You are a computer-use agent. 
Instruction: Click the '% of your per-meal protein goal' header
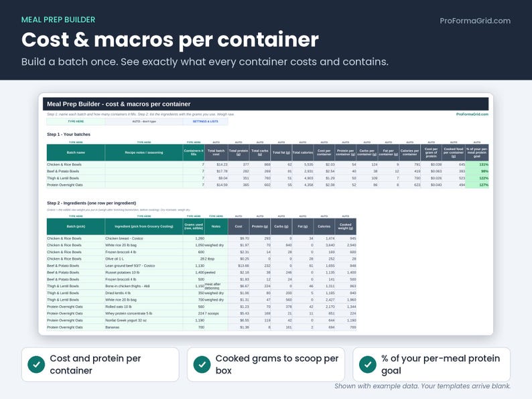(477, 153)
